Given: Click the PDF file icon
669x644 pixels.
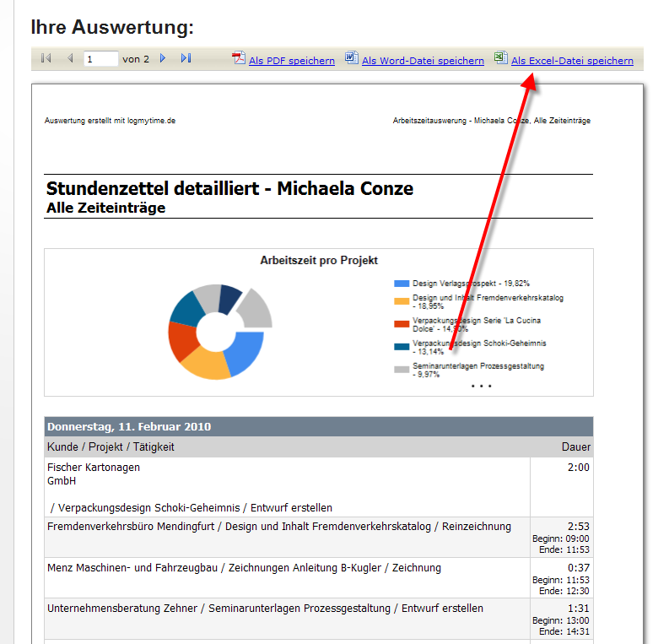Looking at the screenshot, I should point(239,57).
